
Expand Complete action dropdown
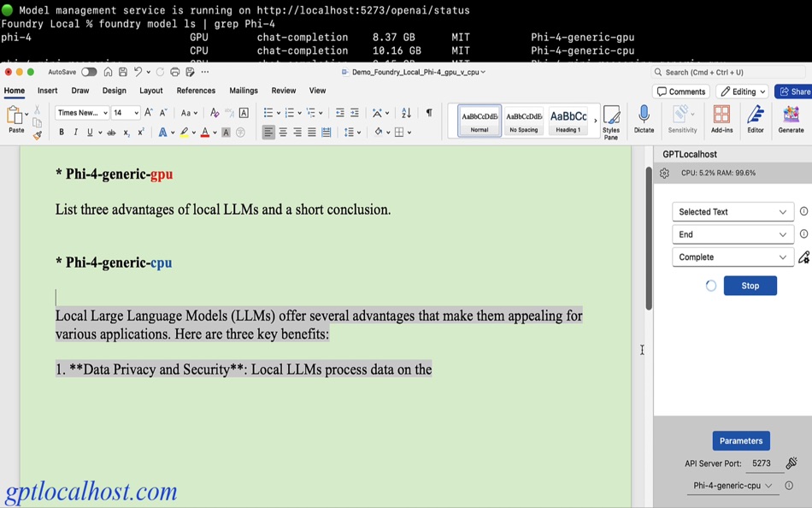click(x=733, y=257)
